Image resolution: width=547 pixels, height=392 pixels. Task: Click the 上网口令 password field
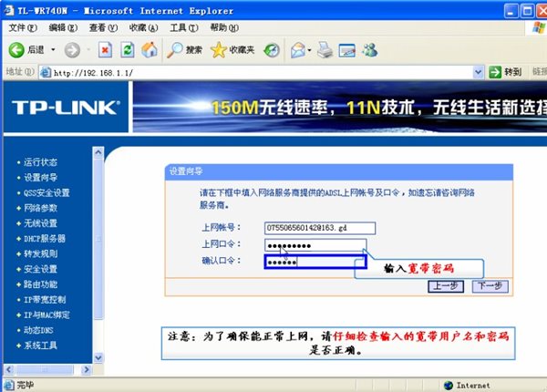coord(315,245)
